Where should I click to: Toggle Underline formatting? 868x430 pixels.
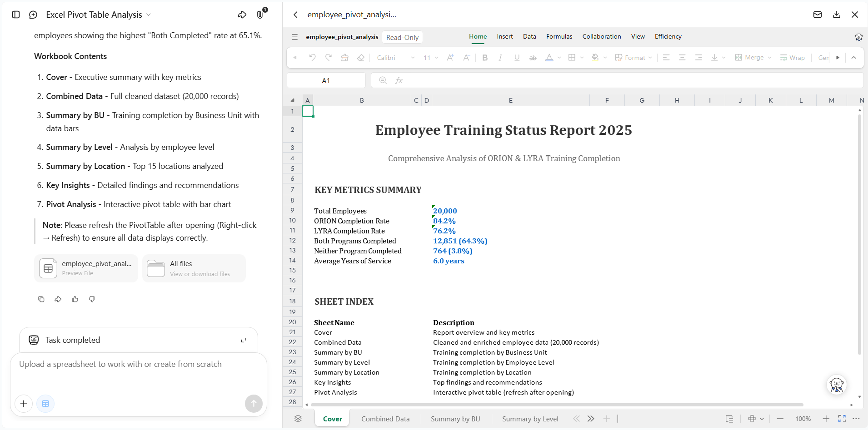click(517, 58)
